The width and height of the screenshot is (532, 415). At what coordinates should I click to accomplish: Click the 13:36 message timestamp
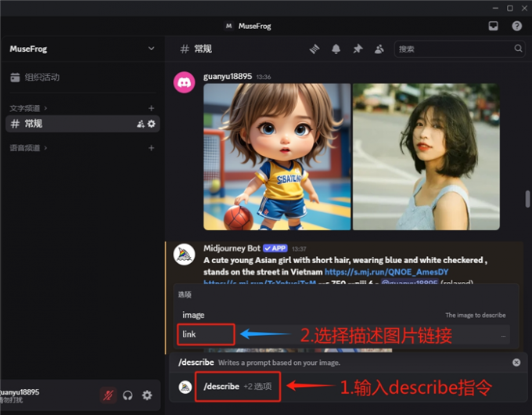pyautogui.click(x=264, y=77)
